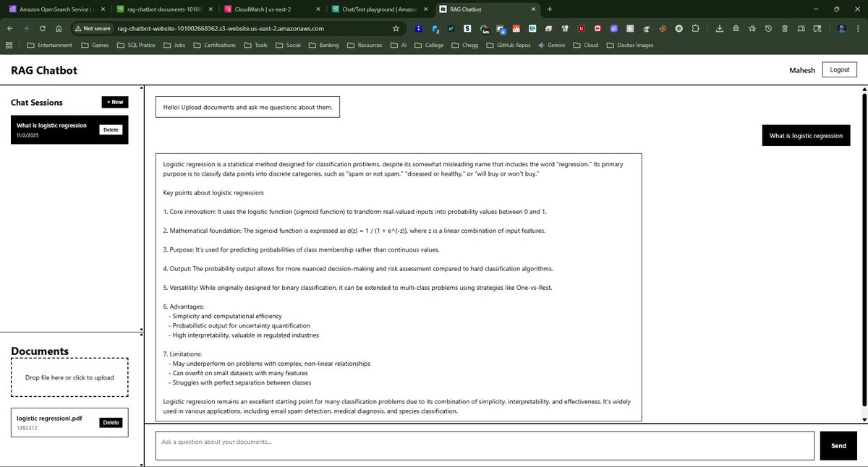The image size is (868, 467).
Task: Click the RAG Chatbot page heading
Action: click(44, 70)
